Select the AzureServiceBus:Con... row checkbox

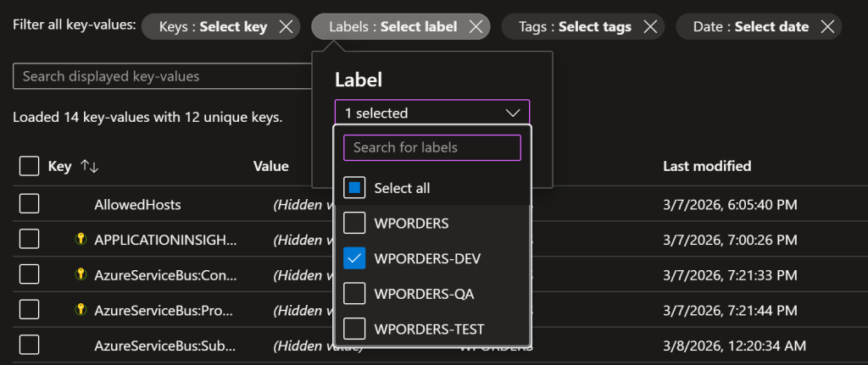pos(29,274)
